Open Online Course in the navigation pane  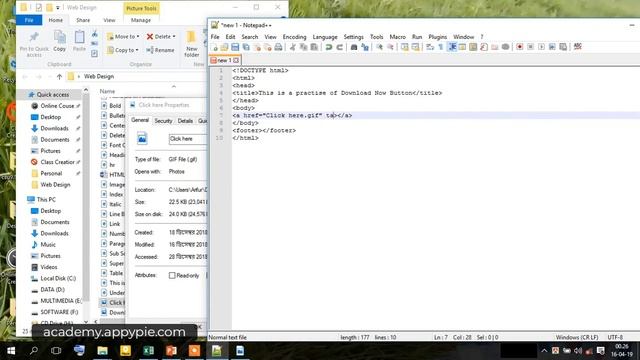pyautogui.click(x=57, y=106)
